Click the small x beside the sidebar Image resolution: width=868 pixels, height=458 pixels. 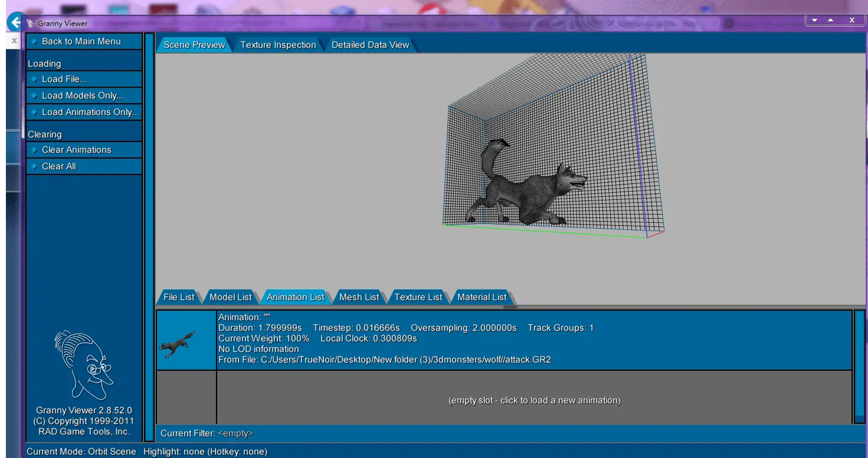pos(15,41)
